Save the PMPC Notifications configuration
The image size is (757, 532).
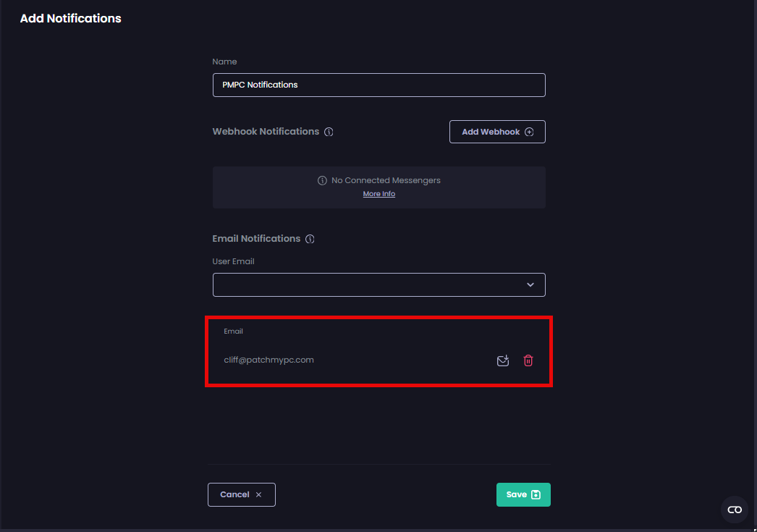click(x=523, y=494)
